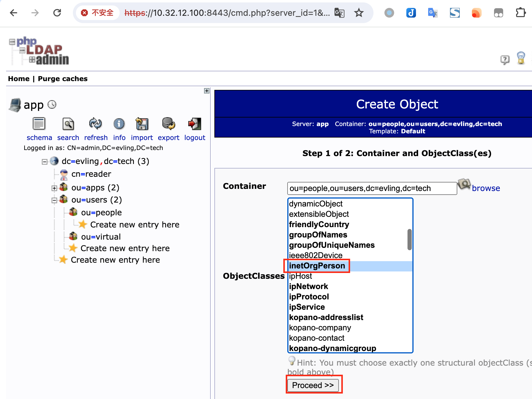The height and width of the screenshot is (399, 532).
Task: Collapse the ou=users tree node
Action: (54, 200)
